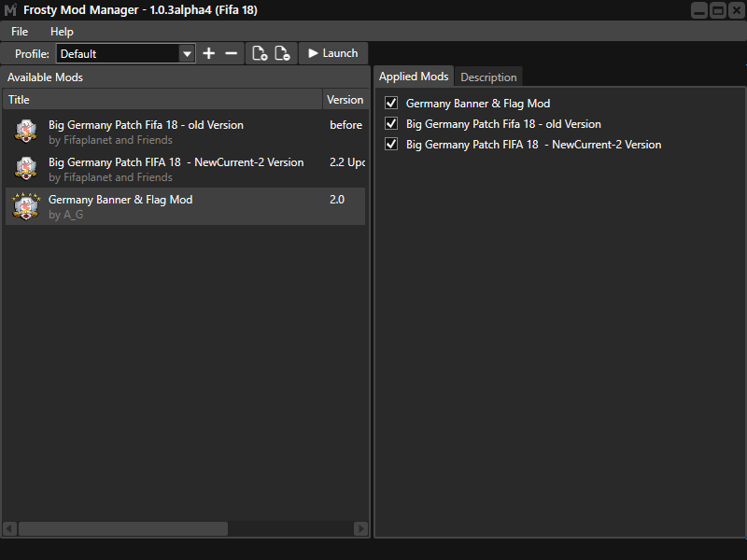Select Germany Banner & Flag Mod text in Applied Mods
The height and width of the screenshot is (560, 747).
478,104
